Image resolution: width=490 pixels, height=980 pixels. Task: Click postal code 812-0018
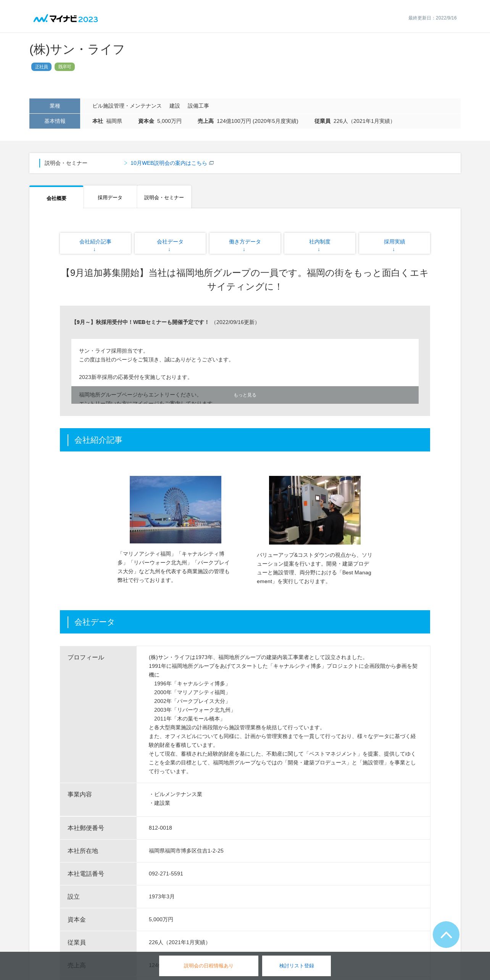(160, 828)
